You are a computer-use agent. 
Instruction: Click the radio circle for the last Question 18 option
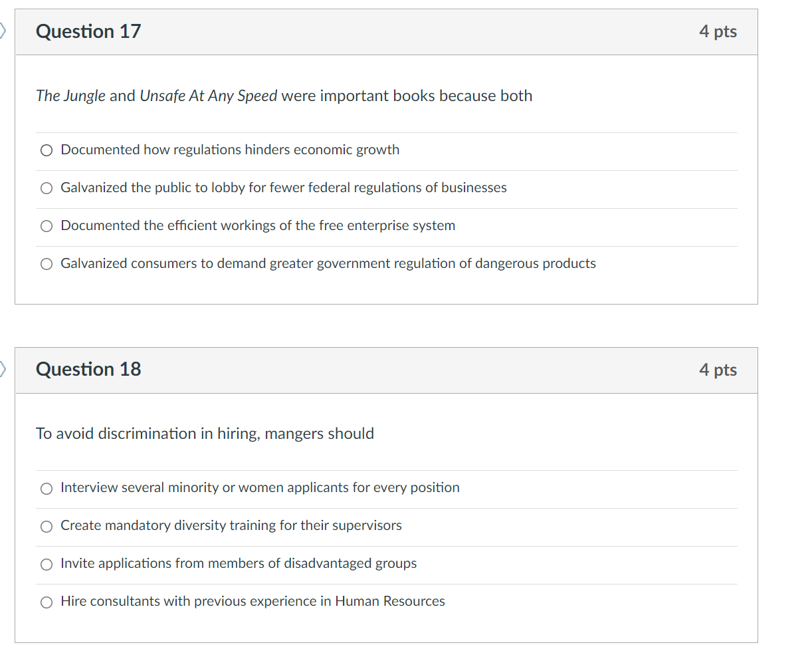(46, 602)
